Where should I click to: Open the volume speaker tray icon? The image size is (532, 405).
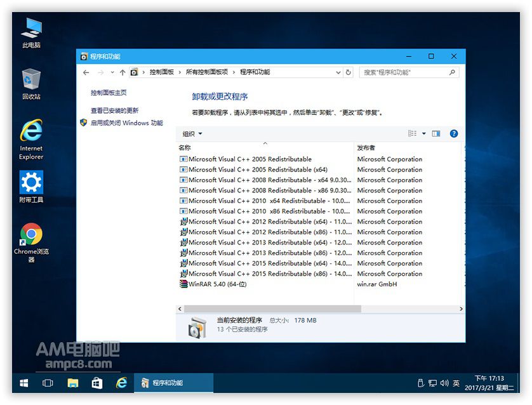444,383
